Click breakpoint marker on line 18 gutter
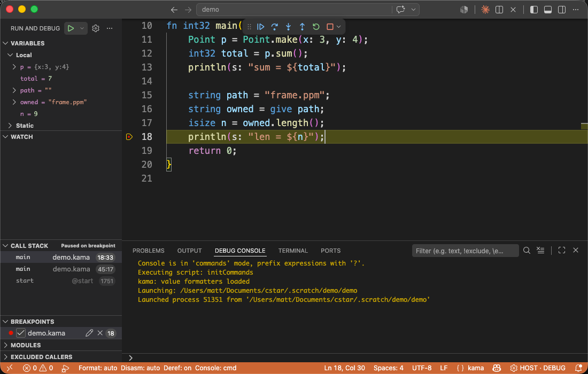 129,137
